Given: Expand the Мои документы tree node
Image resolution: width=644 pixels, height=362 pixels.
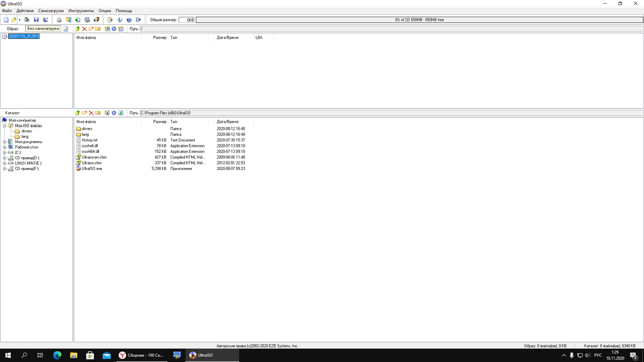Looking at the screenshot, I should [4, 142].
